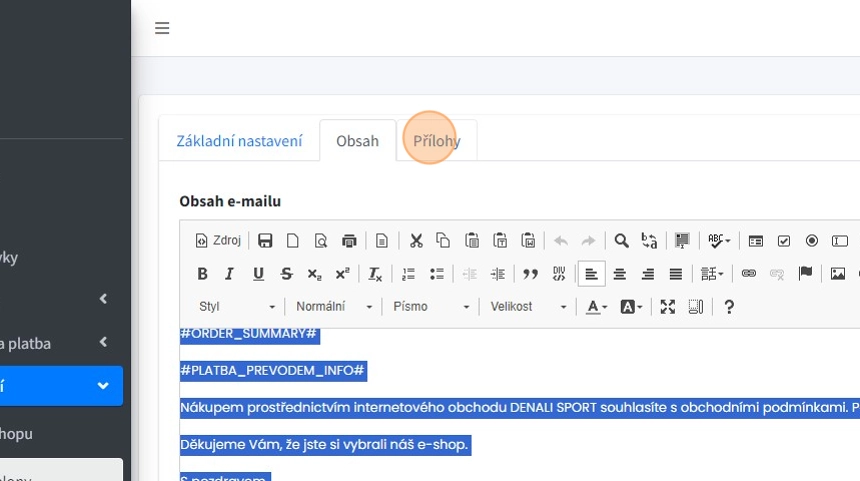
Task: Click the Zdroj source button
Action: pyautogui.click(x=218, y=241)
